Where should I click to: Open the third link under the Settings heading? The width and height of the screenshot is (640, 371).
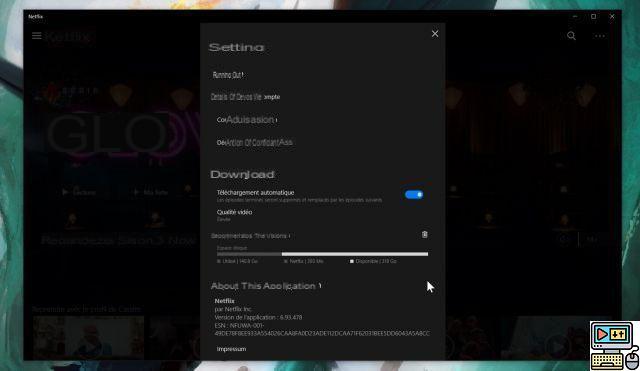pyautogui.click(x=247, y=120)
